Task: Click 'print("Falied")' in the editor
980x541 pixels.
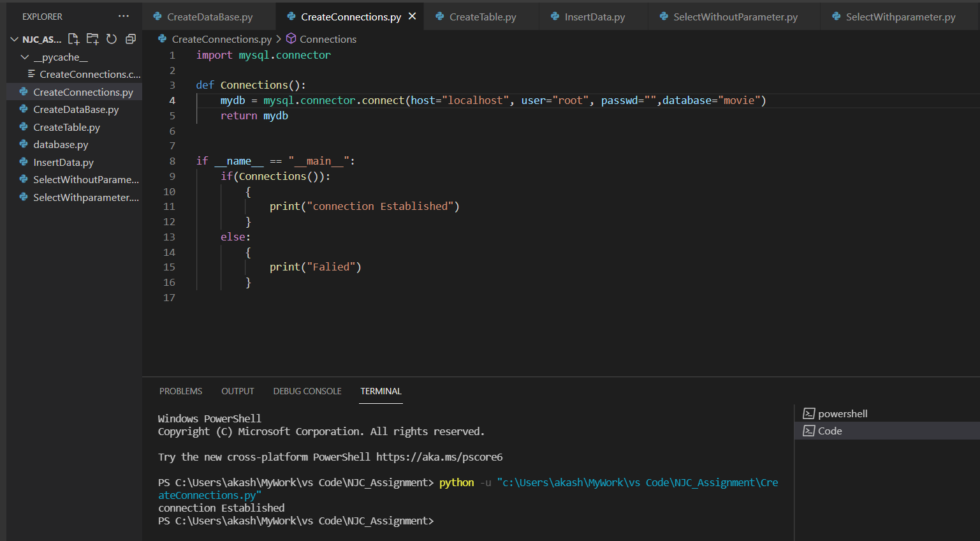Action: pyautogui.click(x=315, y=267)
